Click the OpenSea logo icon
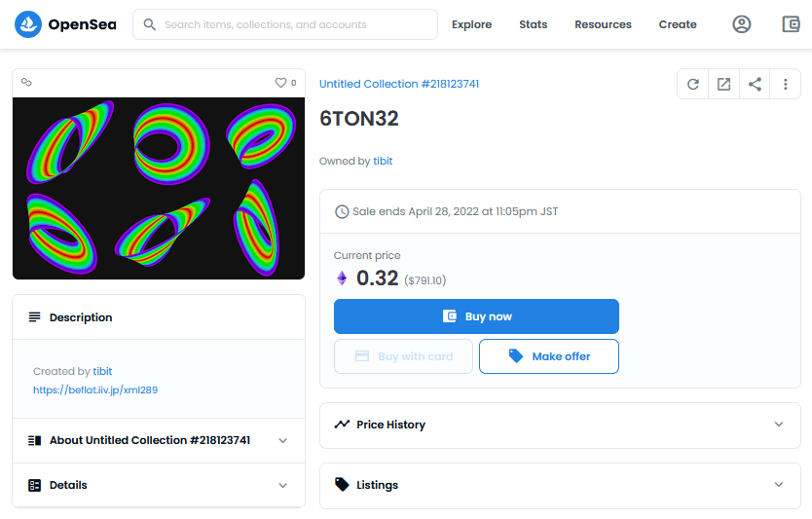 pyautogui.click(x=28, y=24)
